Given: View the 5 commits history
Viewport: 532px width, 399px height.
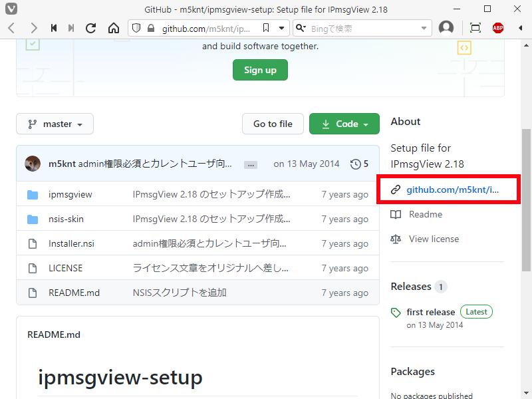Looking at the screenshot, I should coord(359,164).
